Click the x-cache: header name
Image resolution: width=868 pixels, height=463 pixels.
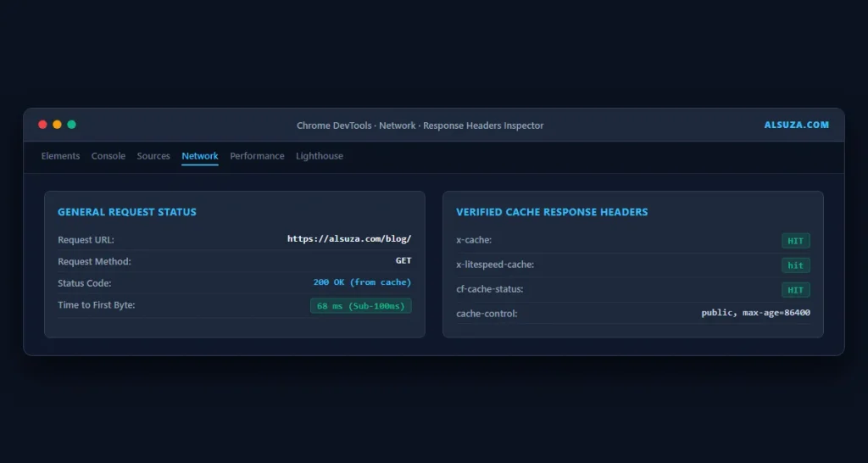pyautogui.click(x=474, y=240)
